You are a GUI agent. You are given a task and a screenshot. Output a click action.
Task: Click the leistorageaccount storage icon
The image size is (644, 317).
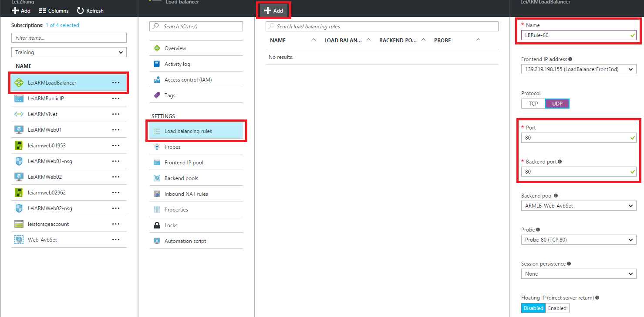tap(19, 224)
